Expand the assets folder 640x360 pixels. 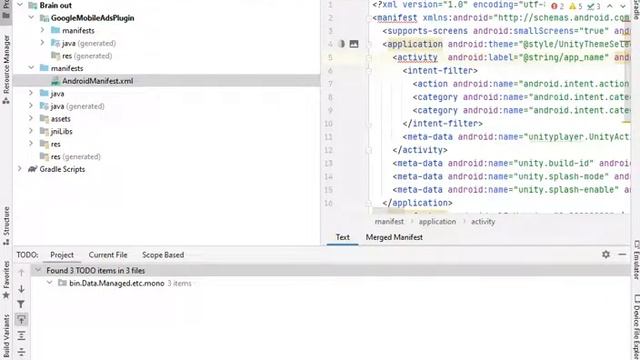pyautogui.click(x=31, y=118)
